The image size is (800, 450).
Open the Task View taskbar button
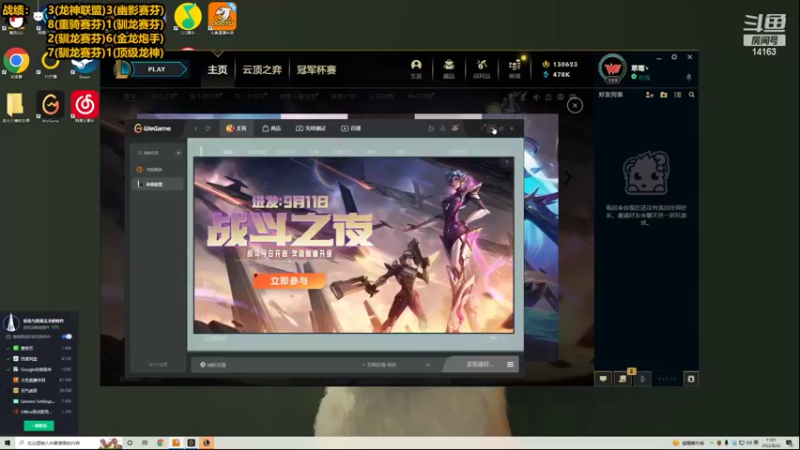coord(145,443)
